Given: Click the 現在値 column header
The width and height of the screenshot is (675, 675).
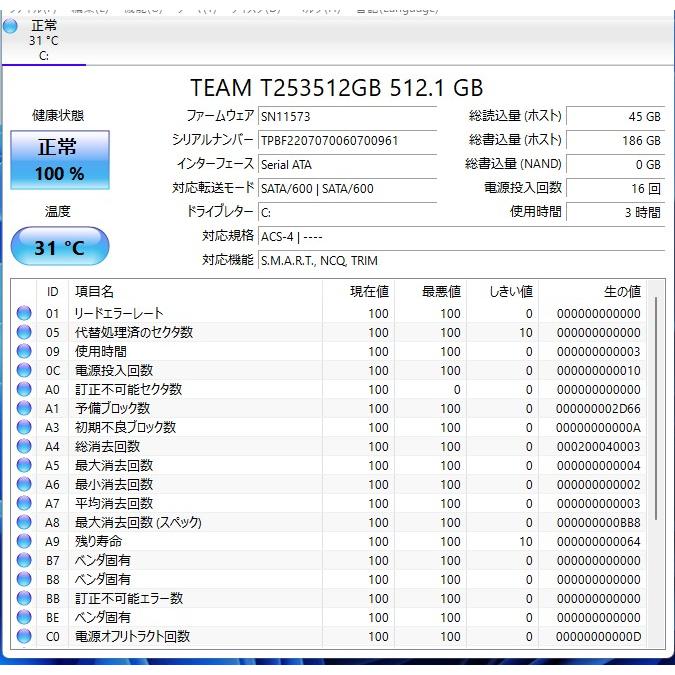Looking at the screenshot, I should click(358, 292).
